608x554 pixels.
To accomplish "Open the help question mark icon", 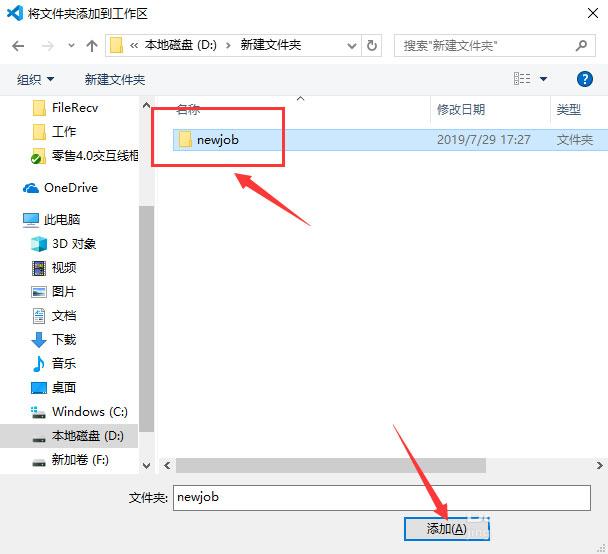I will pos(585,79).
